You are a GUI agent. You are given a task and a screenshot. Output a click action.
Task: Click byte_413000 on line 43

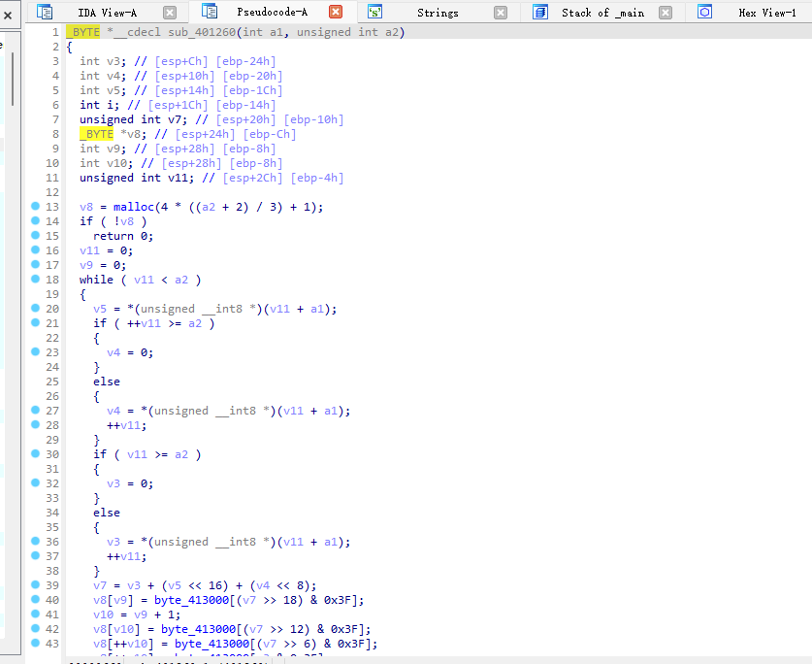211,644
